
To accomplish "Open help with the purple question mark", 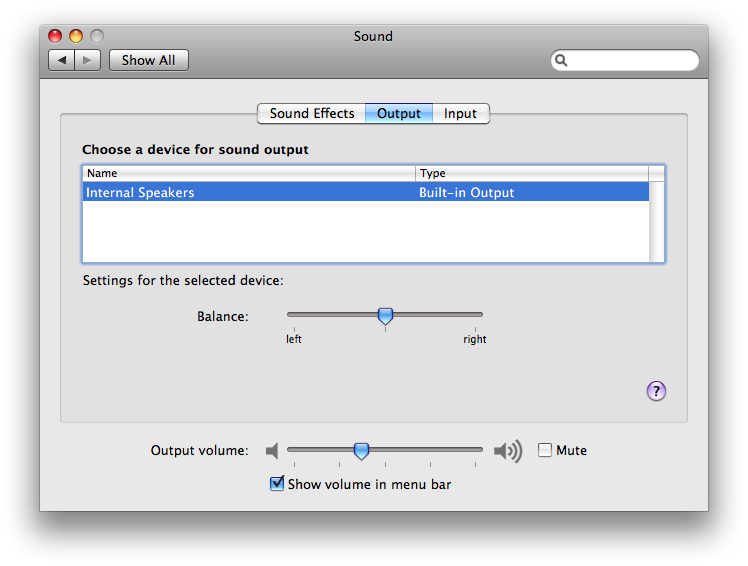I will pos(656,391).
